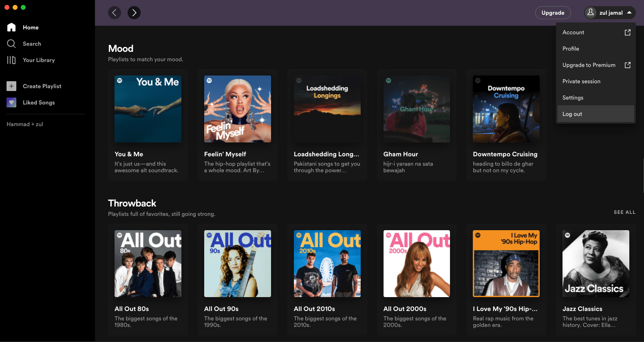This screenshot has width=644, height=342.
Task: Click the 'All Out 90s' card title
Action: click(x=221, y=309)
